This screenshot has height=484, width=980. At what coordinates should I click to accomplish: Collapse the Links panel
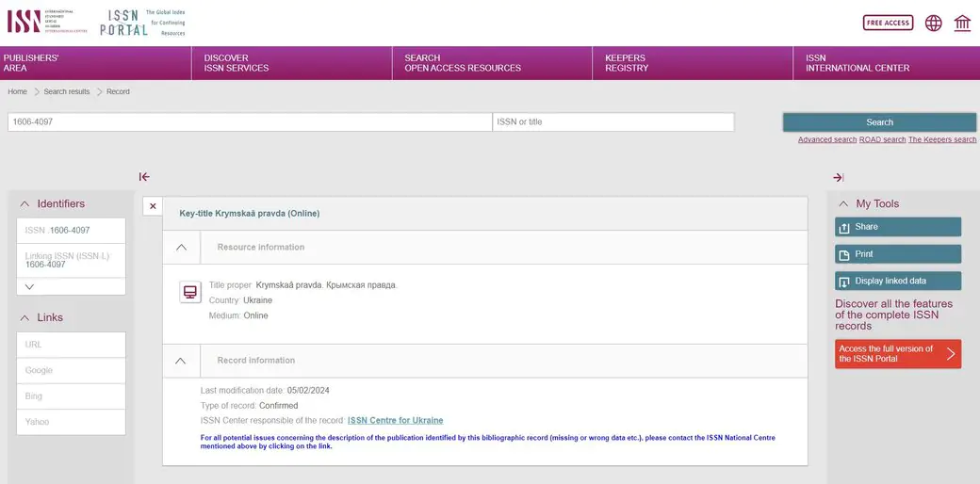24,317
